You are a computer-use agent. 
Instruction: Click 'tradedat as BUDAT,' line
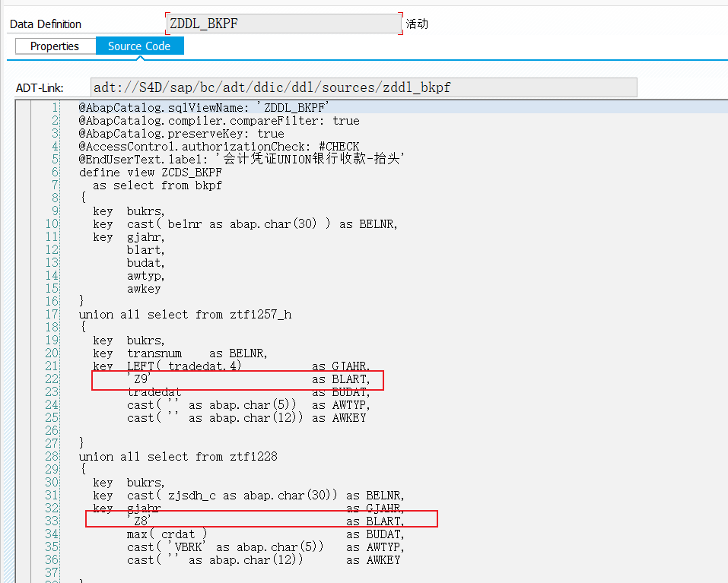249,392
